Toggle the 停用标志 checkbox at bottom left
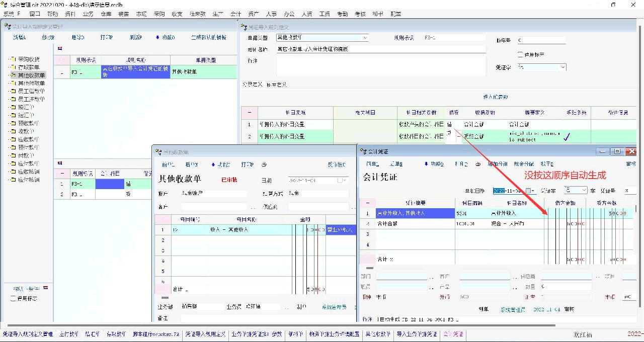The width and height of the screenshot is (644, 342). [13, 299]
